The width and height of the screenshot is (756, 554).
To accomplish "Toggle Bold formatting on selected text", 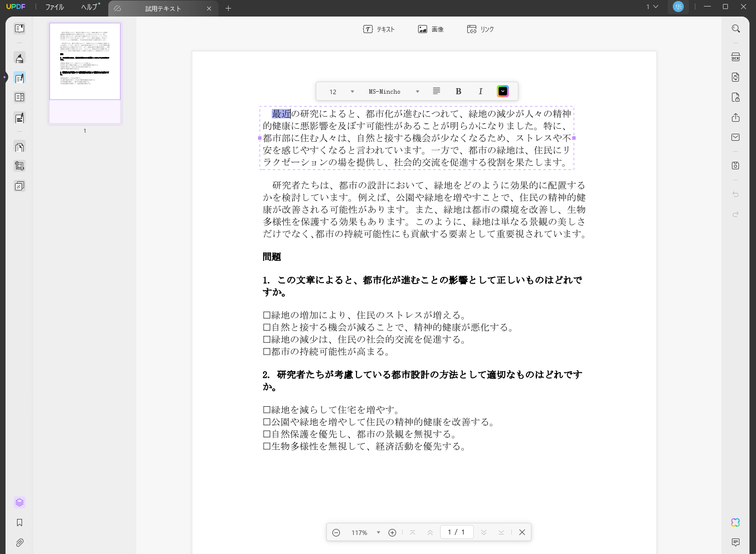I will (458, 91).
